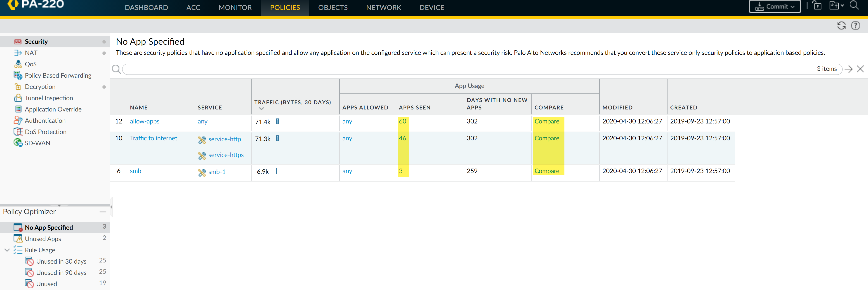Viewport: 868px width, 290px height.
Task: Open the help question mark icon
Action: pos(855,26)
